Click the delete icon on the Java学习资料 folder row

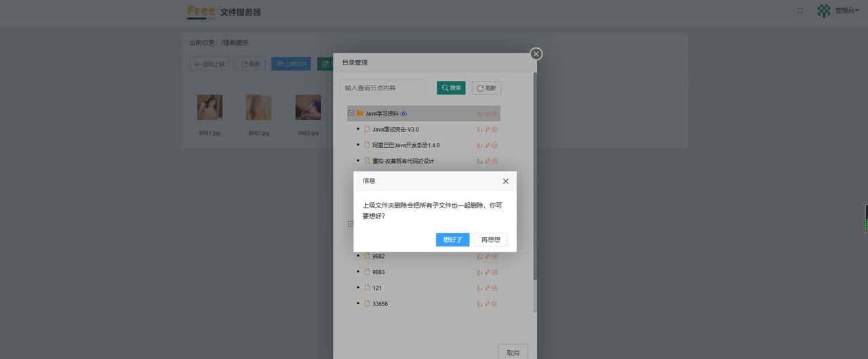[494, 113]
